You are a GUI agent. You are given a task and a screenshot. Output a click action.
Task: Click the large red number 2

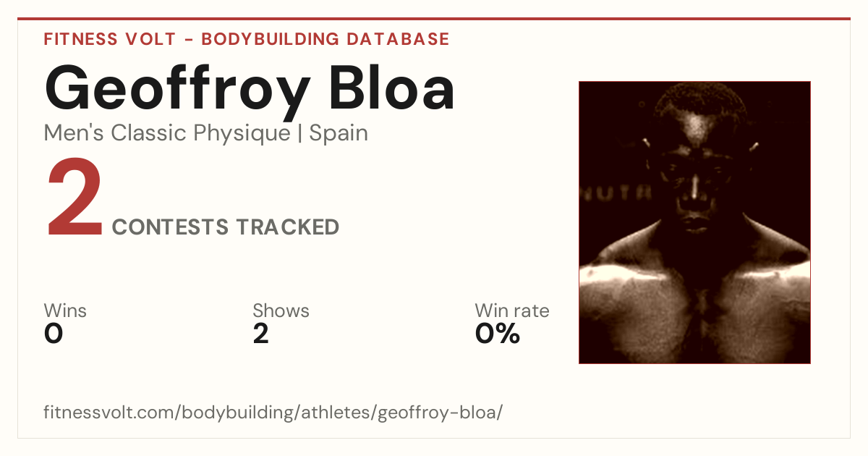tap(75, 200)
